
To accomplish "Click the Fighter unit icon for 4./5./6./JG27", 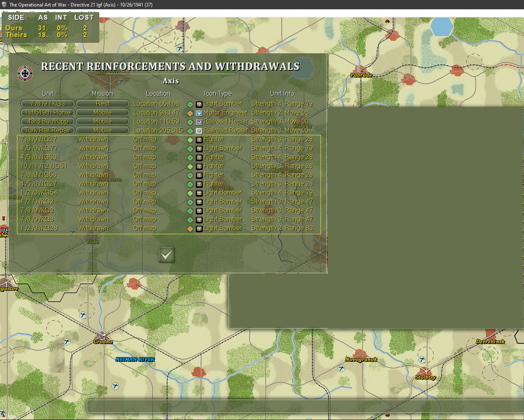I will coord(199,184).
